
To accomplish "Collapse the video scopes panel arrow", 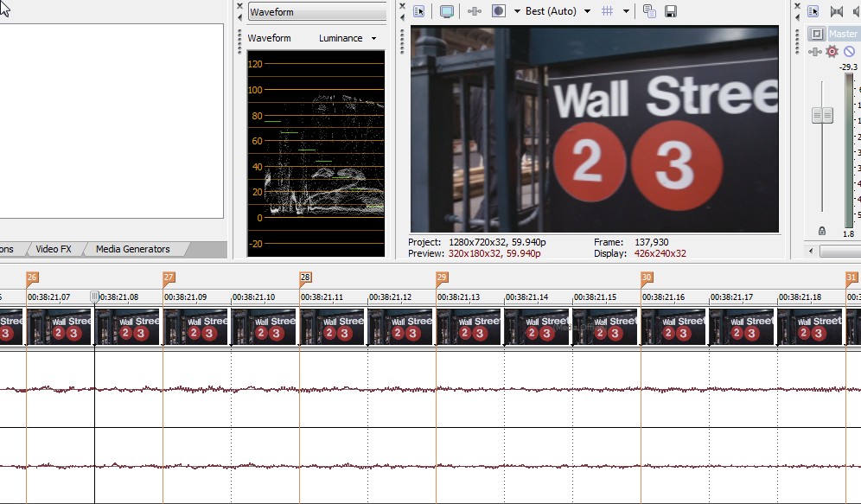I will (x=239, y=17).
